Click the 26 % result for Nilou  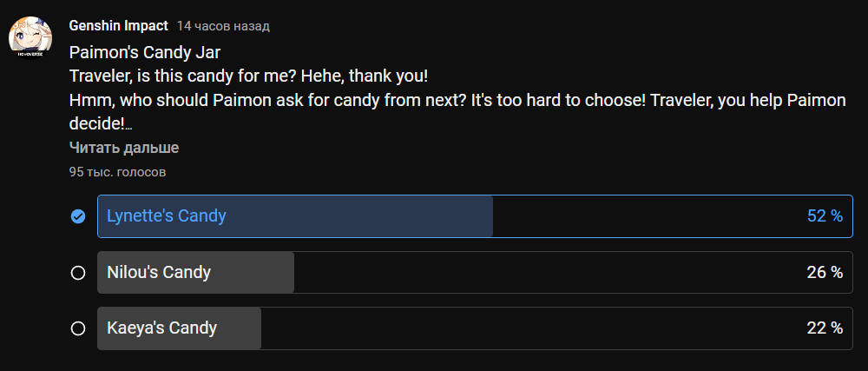click(x=825, y=273)
